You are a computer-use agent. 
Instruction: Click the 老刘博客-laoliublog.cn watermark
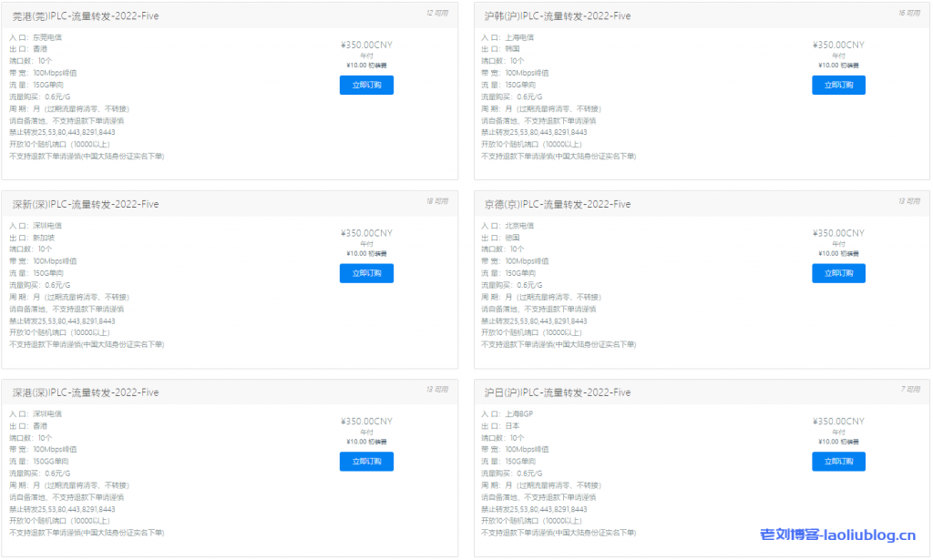[x=837, y=537]
